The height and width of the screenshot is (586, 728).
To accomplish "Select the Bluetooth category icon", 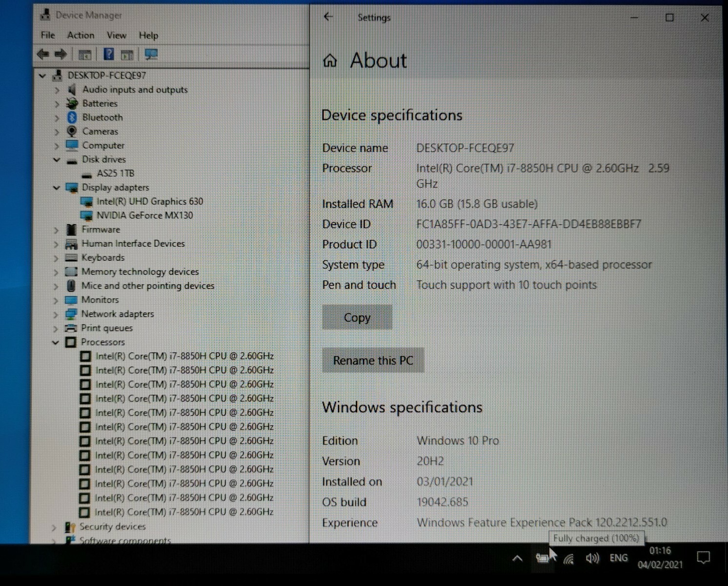I will tap(72, 117).
